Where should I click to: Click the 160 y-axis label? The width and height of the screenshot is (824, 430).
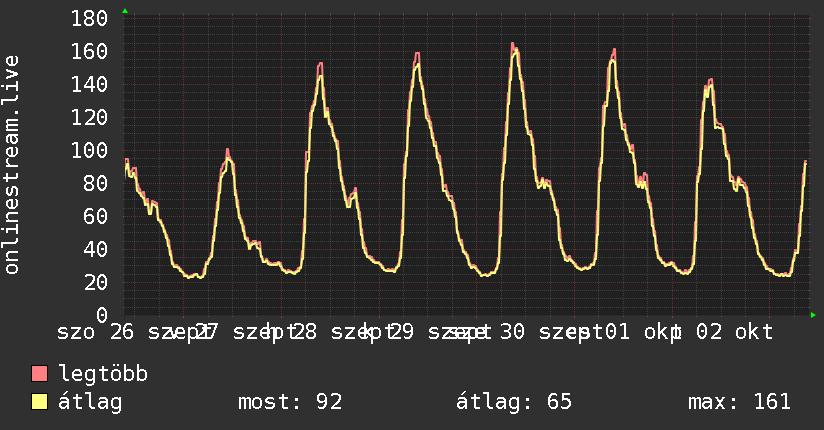89,52
